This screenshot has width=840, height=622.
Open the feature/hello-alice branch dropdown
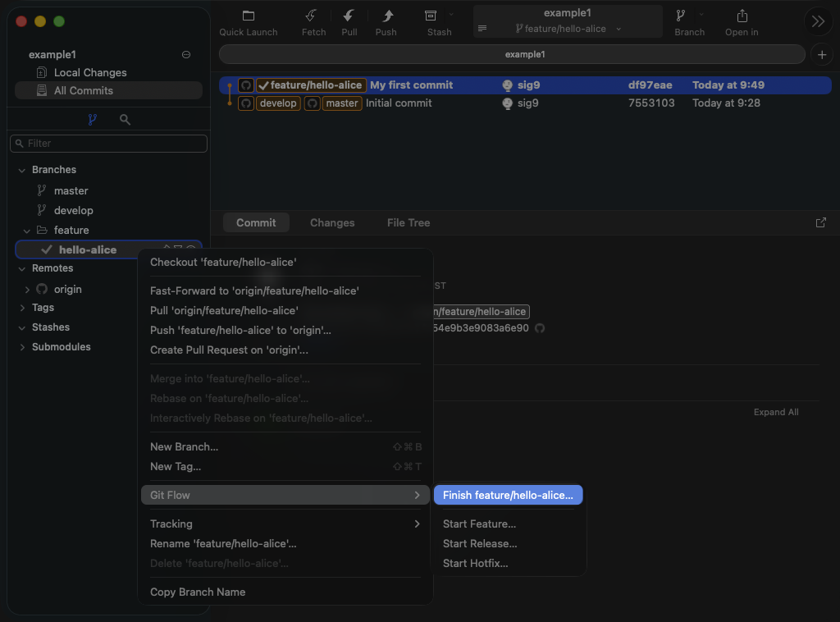click(568, 29)
